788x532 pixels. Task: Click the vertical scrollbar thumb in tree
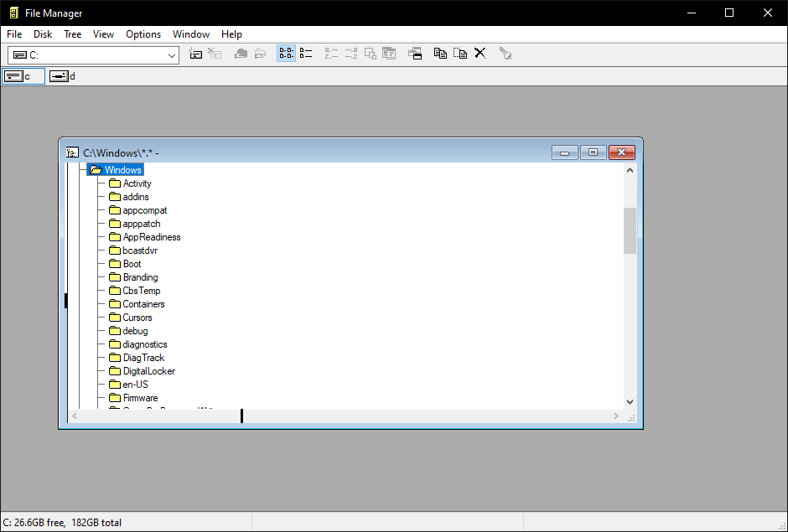point(630,230)
